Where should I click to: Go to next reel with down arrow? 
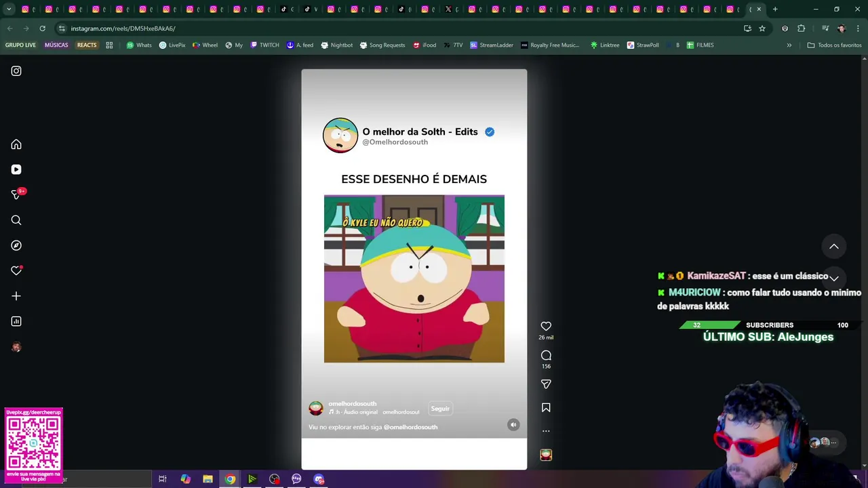[x=834, y=279]
